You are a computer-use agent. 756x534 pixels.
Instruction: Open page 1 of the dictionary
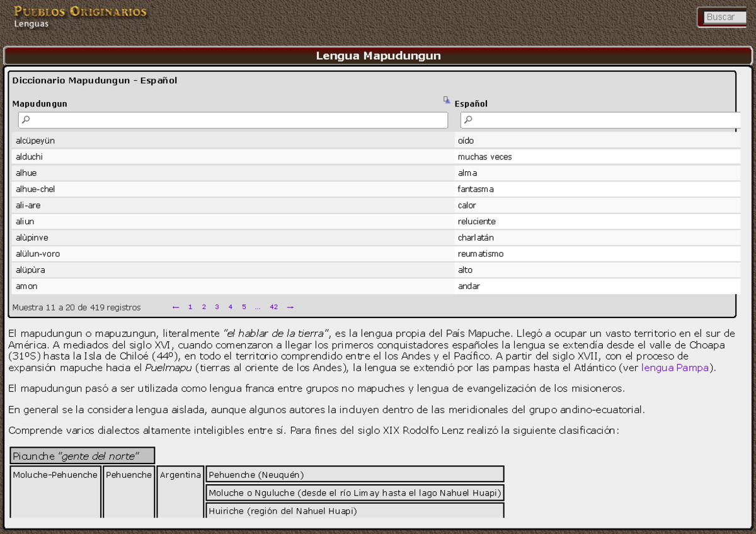coord(190,307)
